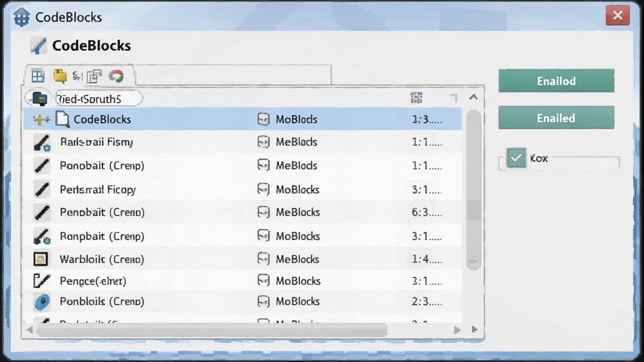
Task: Click the far-right small arrow below the list
Action: pos(474,329)
